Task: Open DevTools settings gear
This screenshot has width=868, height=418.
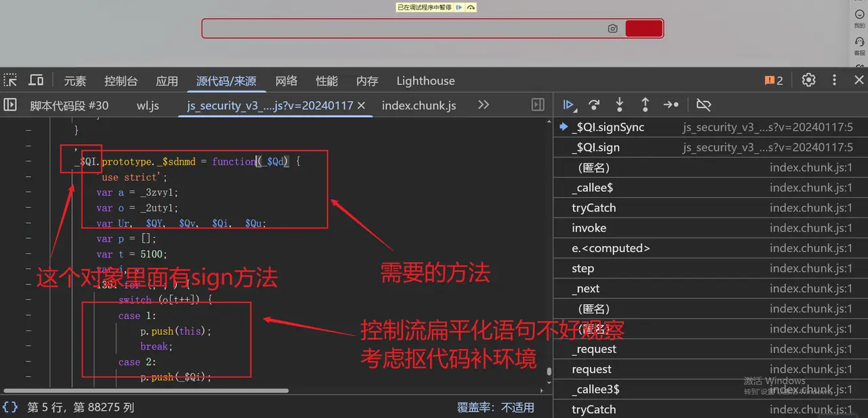Action: [808, 81]
